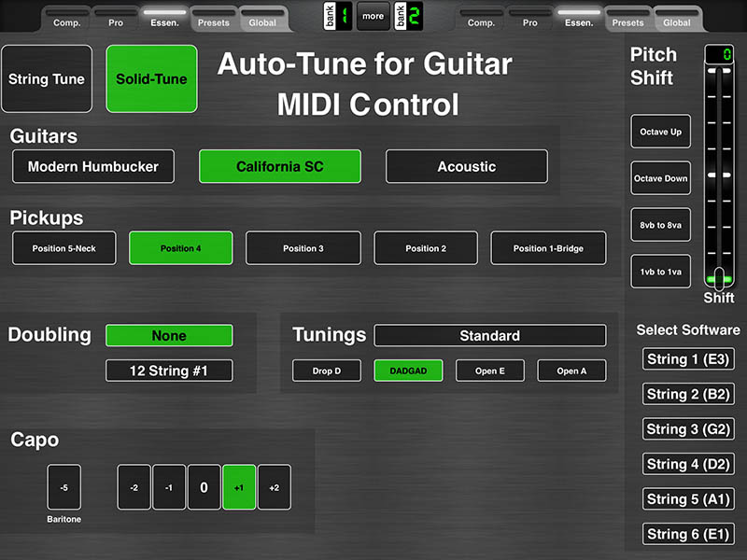Set capo to +2
The height and width of the screenshot is (560, 747).
tap(274, 487)
